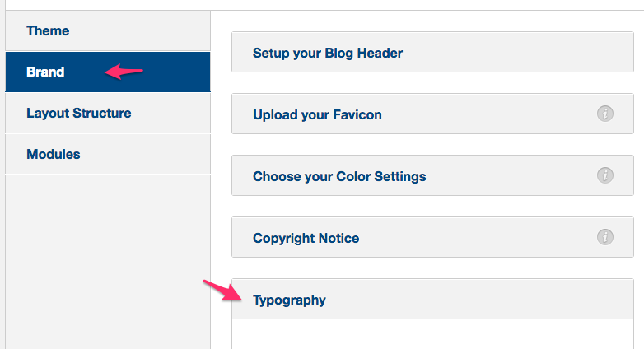Image resolution: width=644 pixels, height=349 pixels.
Task: Click the 'Upload your Favicon' title text
Action: (317, 115)
